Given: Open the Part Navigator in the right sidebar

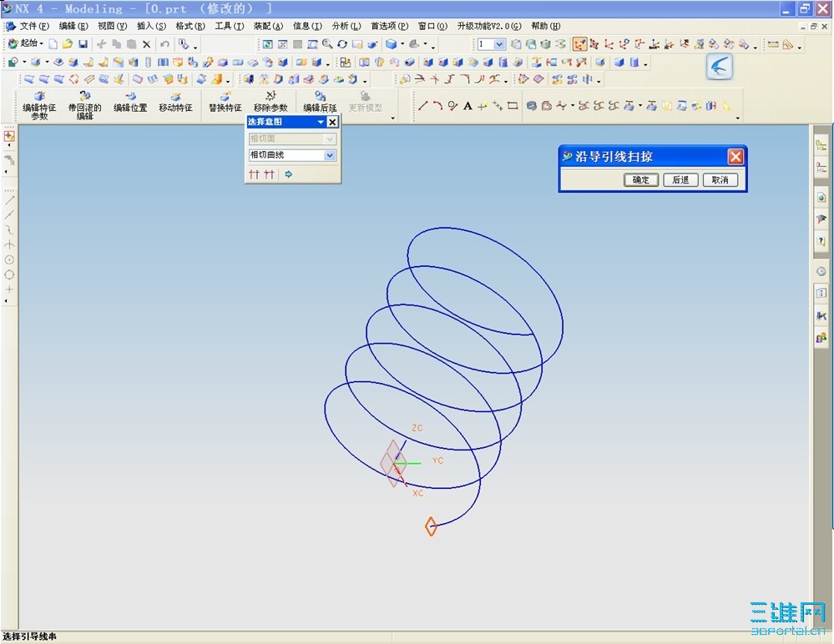Looking at the screenshot, I should pos(821,168).
